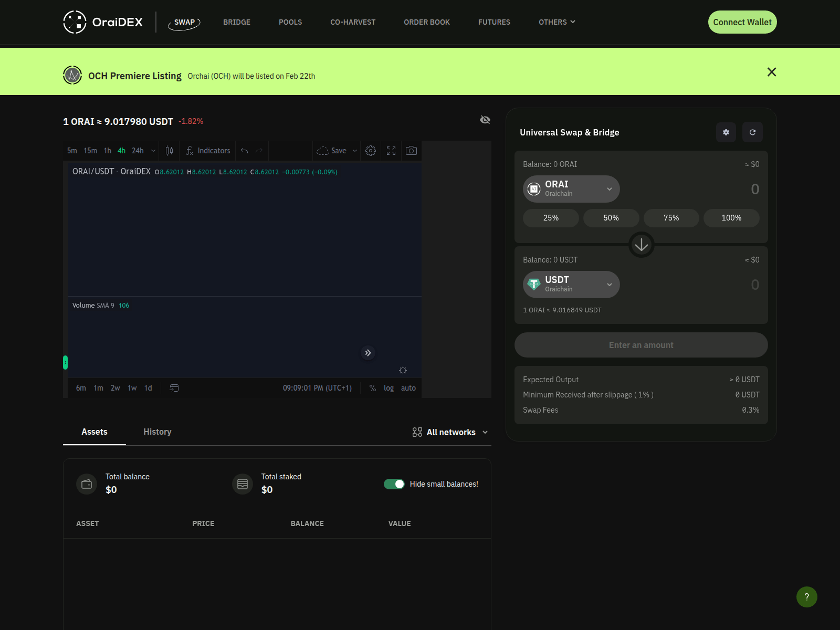This screenshot has height=630, width=840.
Task: Set amount to 100% of balance
Action: tap(731, 218)
